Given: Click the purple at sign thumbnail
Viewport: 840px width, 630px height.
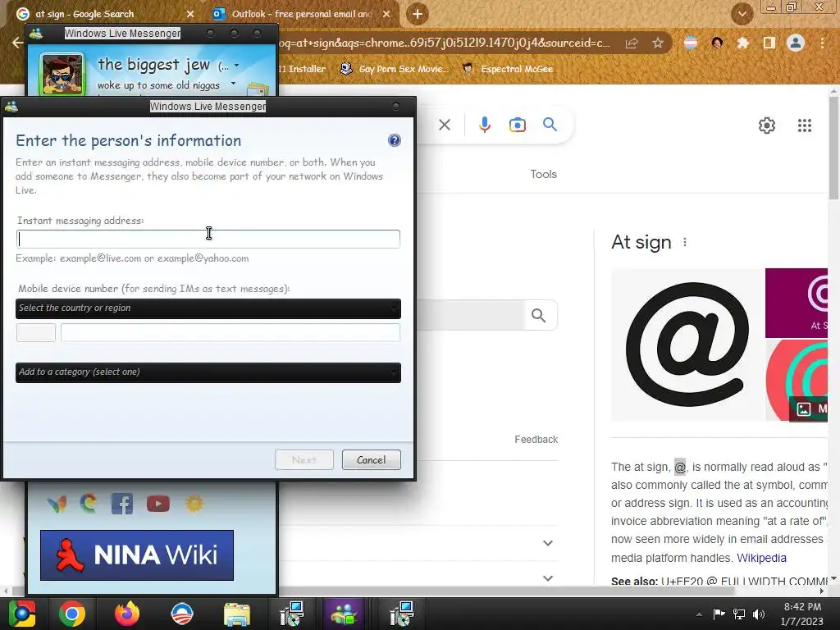Looking at the screenshot, I should (x=797, y=303).
